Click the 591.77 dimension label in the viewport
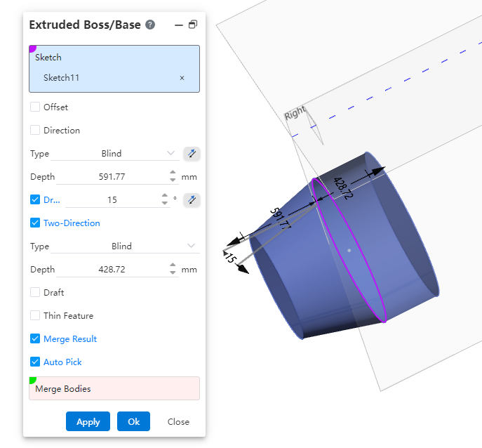The width and height of the screenshot is (482, 448). click(x=281, y=218)
